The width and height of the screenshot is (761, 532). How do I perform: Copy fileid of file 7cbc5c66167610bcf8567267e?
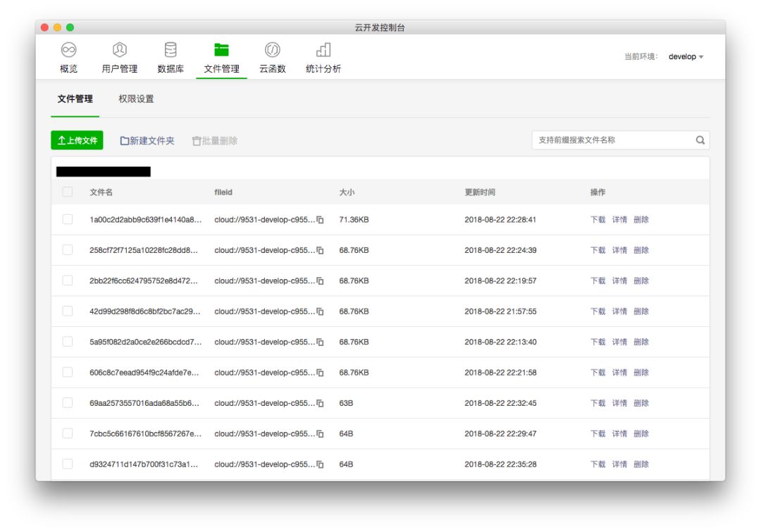321,434
